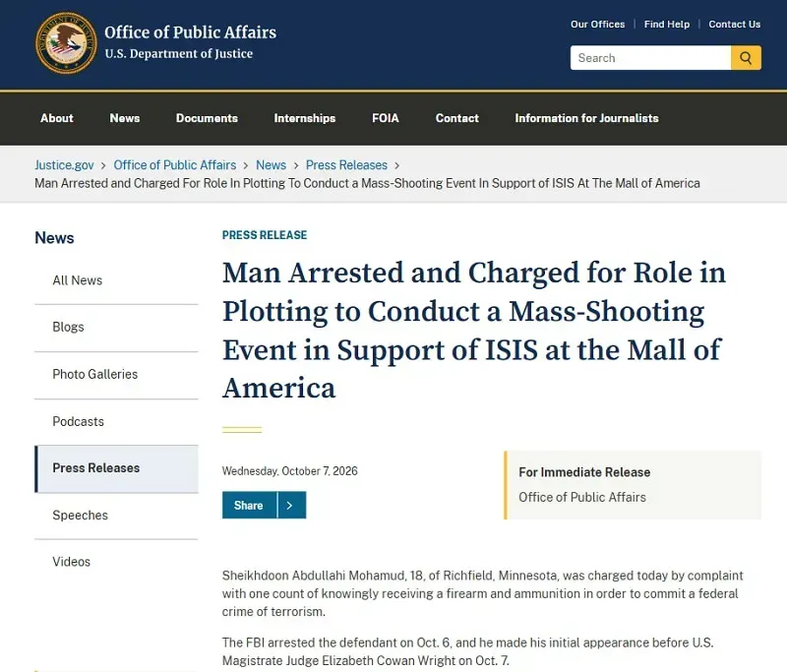Select Photo Galleries in sidebar

[x=116, y=375]
